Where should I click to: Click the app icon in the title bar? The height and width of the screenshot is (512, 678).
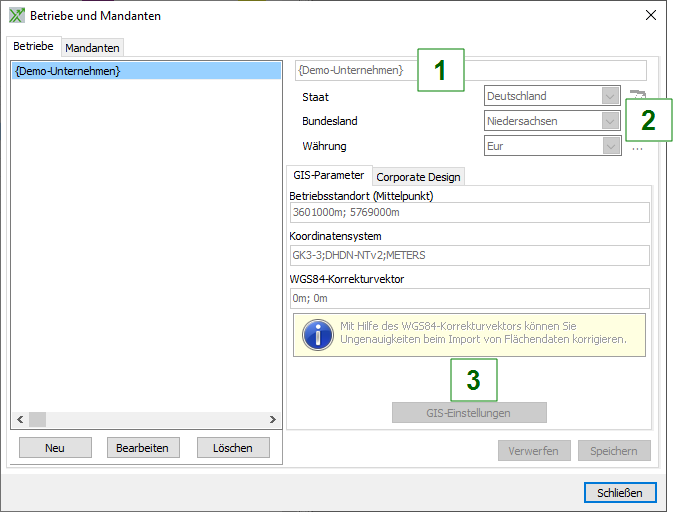pyautogui.click(x=16, y=16)
